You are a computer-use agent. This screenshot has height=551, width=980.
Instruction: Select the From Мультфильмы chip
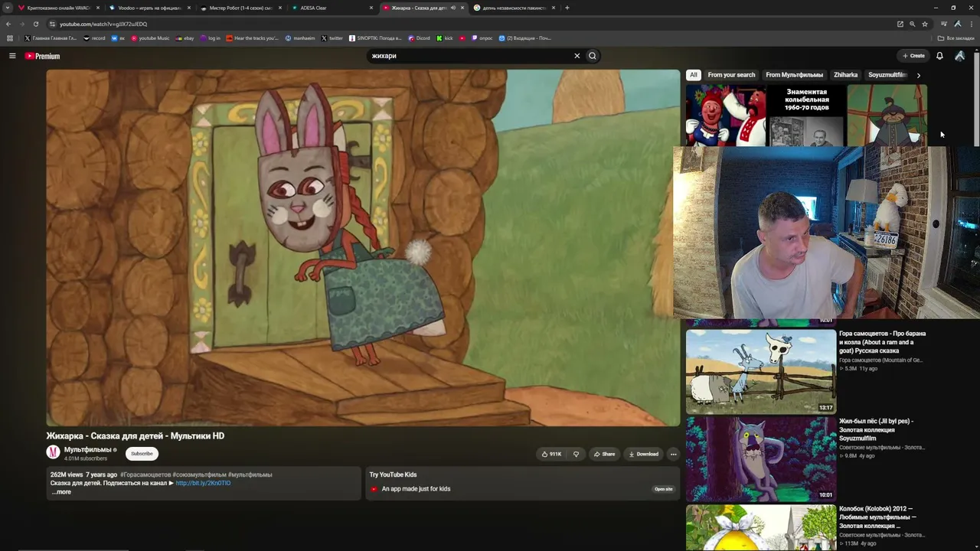point(794,75)
